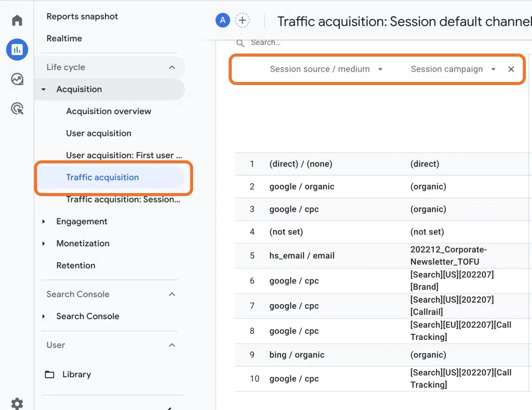Open the Home icon in the left rail

click(x=17, y=20)
